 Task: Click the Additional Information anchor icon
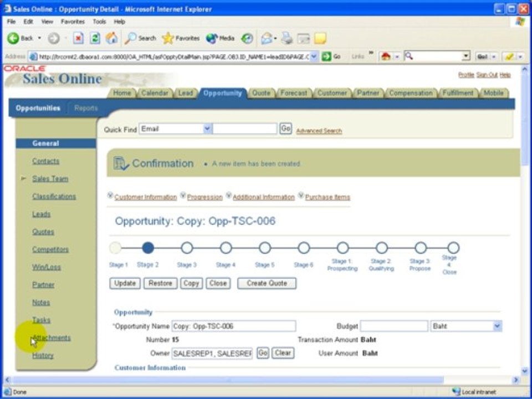(229, 195)
